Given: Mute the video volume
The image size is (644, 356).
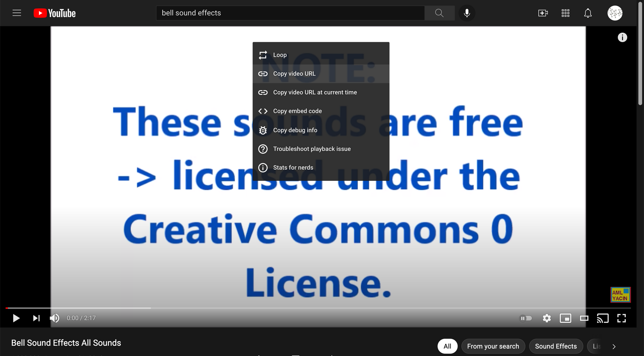Looking at the screenshot, I should tap(54, 318).
